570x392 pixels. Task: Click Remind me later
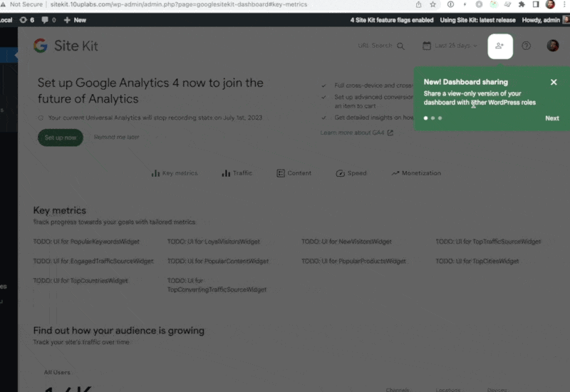116,137
